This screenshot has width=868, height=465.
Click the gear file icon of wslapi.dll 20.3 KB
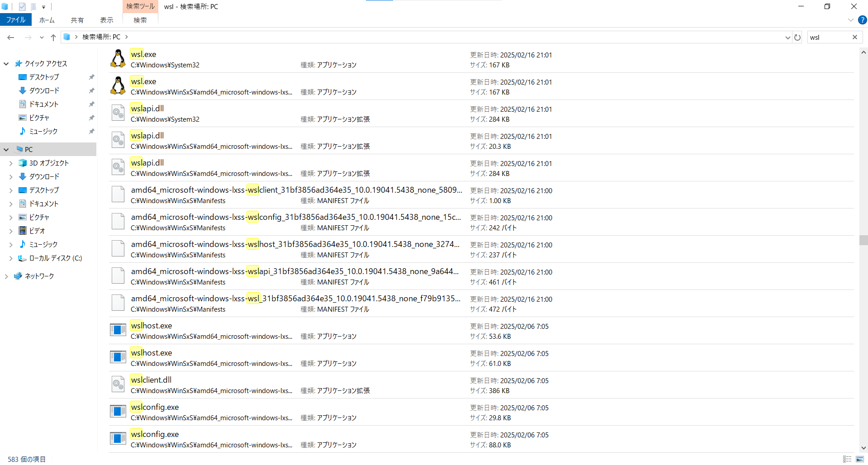(118, 140)
